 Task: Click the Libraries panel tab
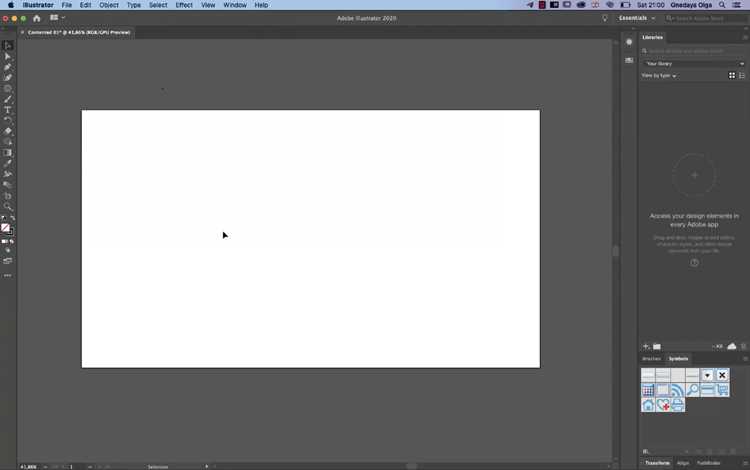[x=652, y=37]
